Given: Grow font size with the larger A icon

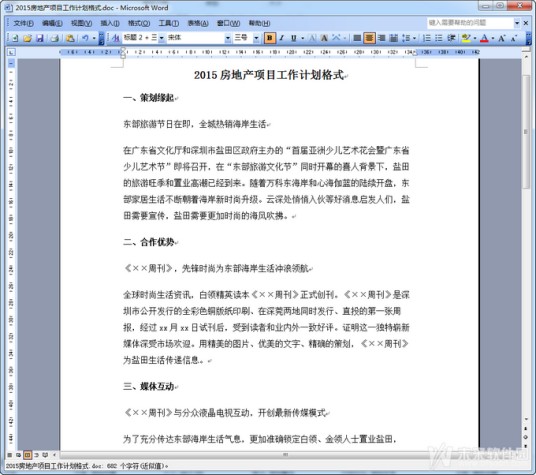Looking at the screenshot, I should [502, 38].
